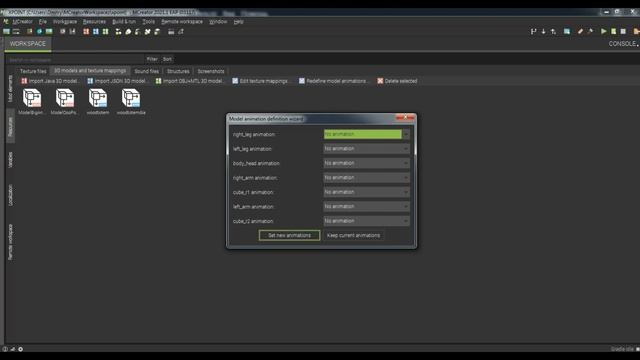Screen dimensions: 640x360
Task: Click the teal icon beside the push arrow
Action: [567, 31]
